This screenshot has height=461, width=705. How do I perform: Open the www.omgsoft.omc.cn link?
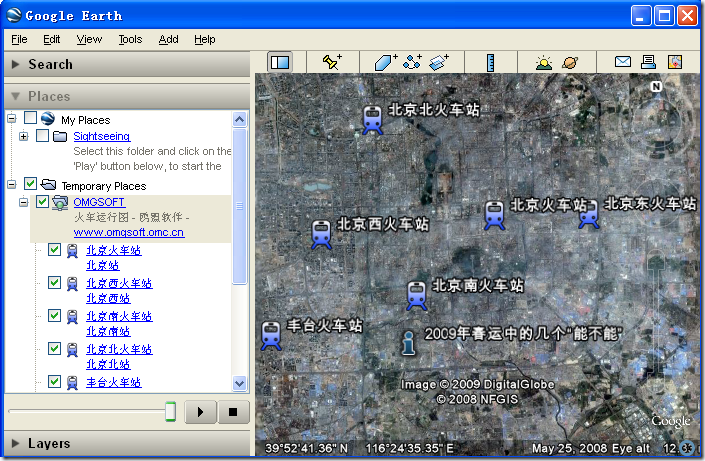coord(129,232)
